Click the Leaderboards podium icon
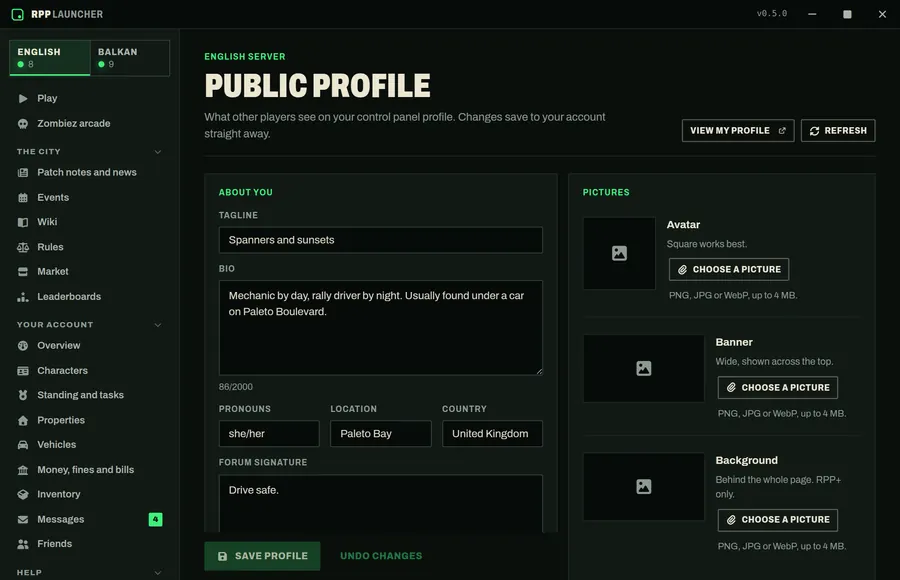 [x=23, y=297]
